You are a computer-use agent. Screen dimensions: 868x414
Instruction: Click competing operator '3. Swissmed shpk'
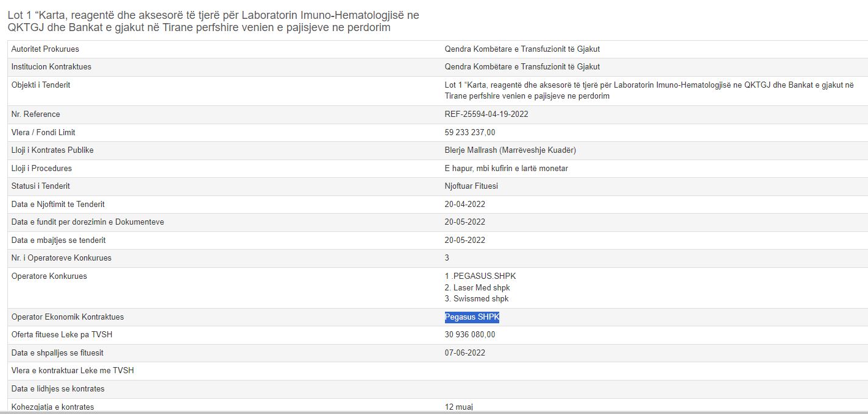[477, 299]
